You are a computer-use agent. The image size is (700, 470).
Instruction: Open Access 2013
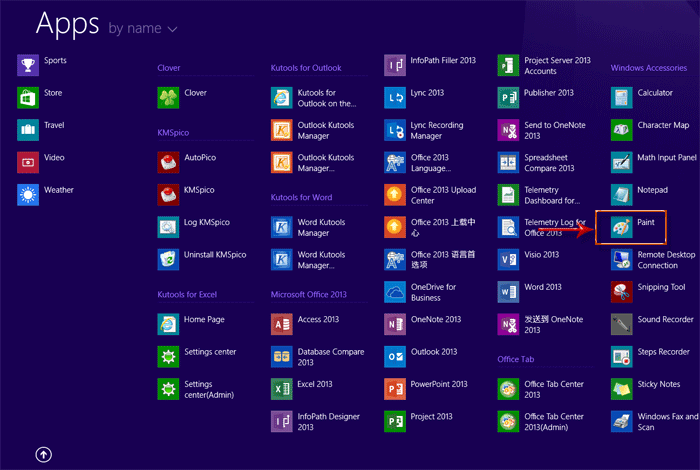tap(282, 324)
